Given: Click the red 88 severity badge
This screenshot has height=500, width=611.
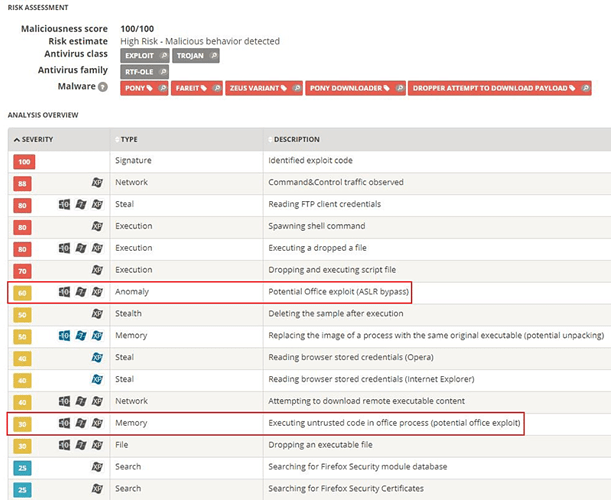Looking at the screenshot, I should pyautogui.click(x=22, y=184).
